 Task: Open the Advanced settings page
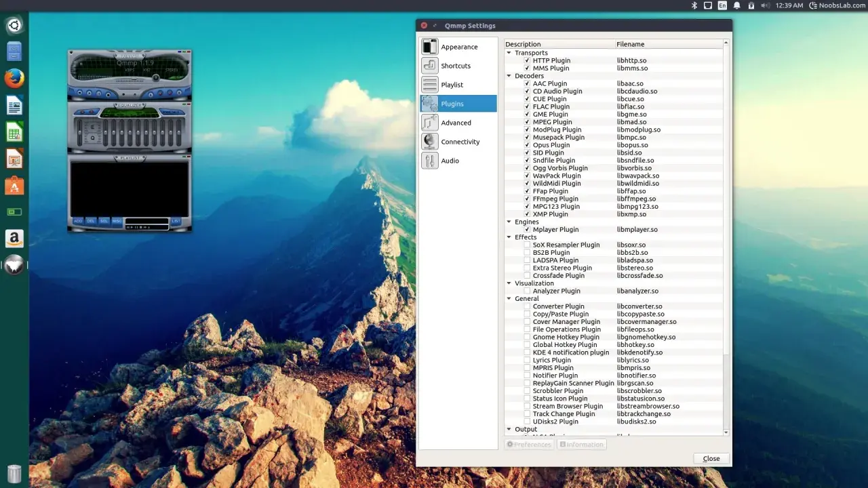(x=458, y=123)
